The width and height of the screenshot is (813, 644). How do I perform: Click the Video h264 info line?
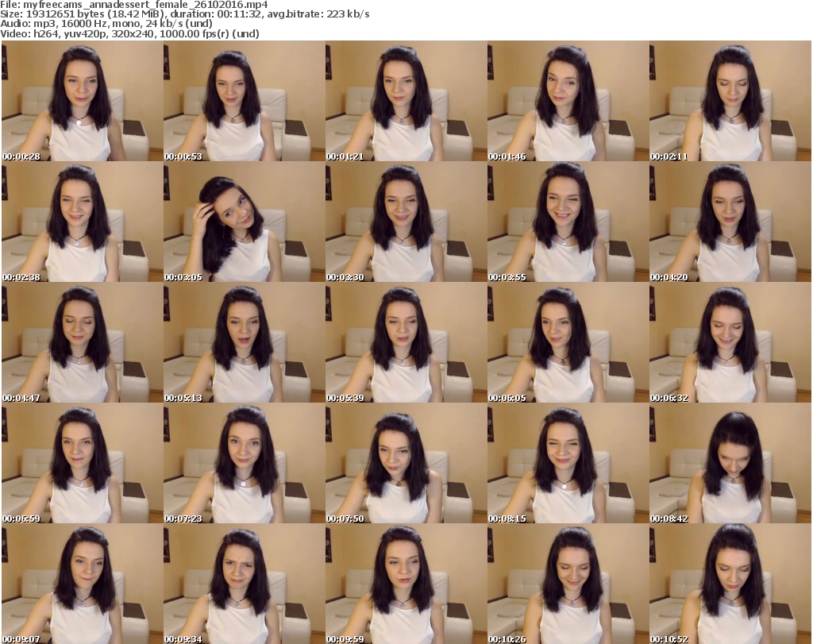(129, 33)
